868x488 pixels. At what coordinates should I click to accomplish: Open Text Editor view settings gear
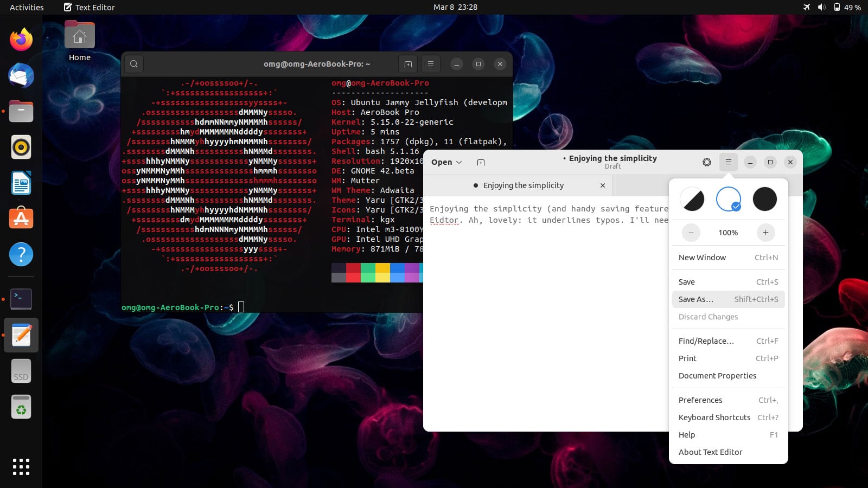click(x=706, y=162)
